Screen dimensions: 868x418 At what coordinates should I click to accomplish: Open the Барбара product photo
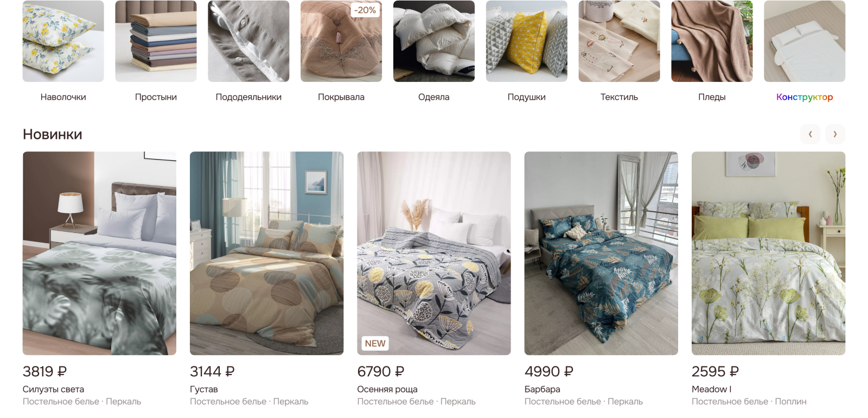(x=601, y=253)
